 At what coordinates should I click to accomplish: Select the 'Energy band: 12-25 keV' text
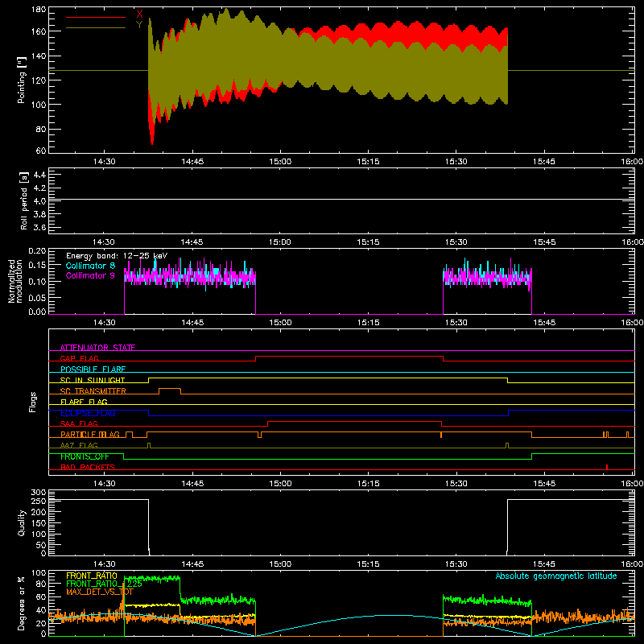[117, 256]
